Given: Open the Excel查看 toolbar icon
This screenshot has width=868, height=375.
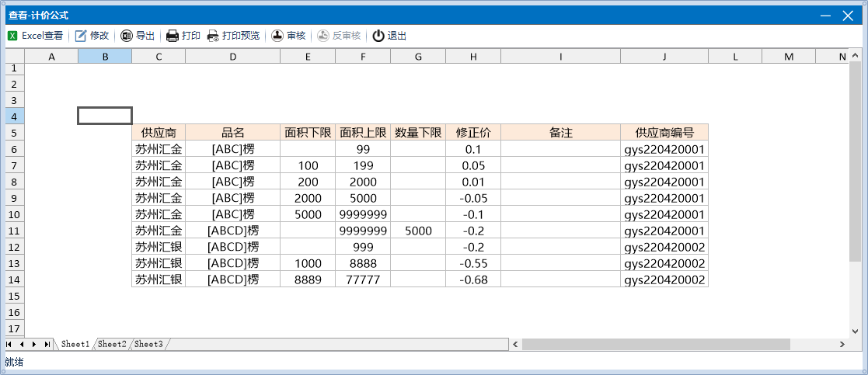Looking at the screenshot, I should [12, 36].
